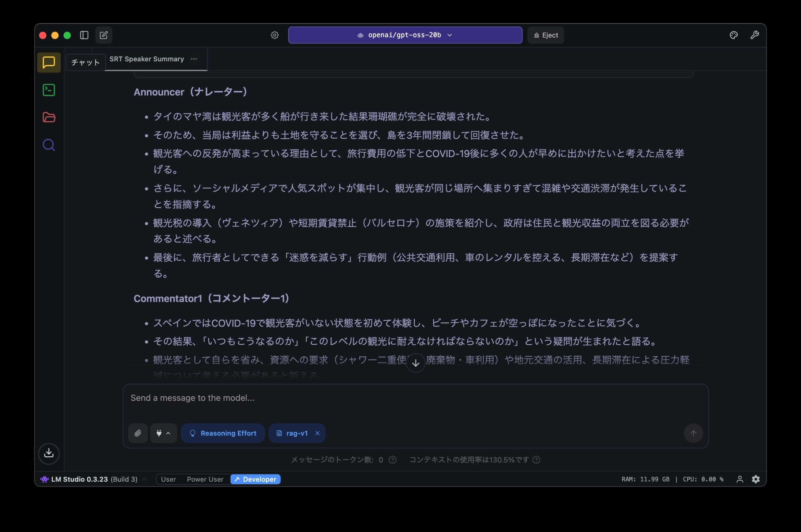Open the Downloads panel icon
The width and height of the screenshot is (801, 532).
point(49,453)
